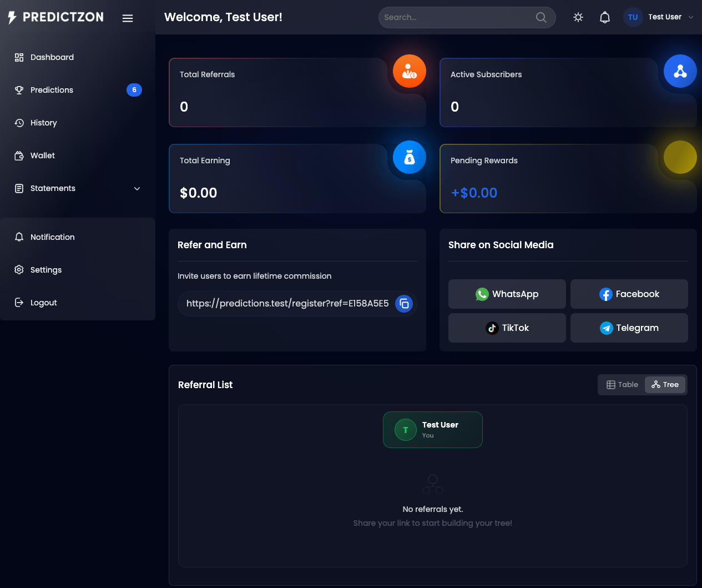Click the Notification bell icon in sidebar
Screen dimensions: 702x588
[x=19, y=237]
